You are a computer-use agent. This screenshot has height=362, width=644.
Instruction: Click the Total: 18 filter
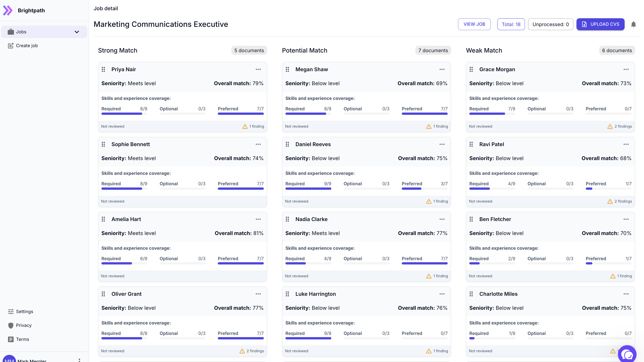pyautogui.click(x=511, y=24)
